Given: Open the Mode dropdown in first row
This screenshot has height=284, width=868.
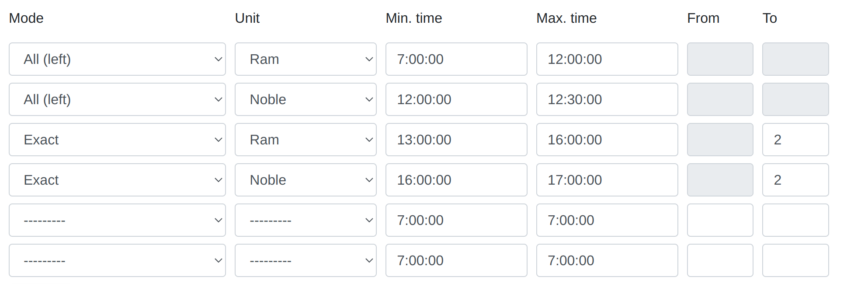Looking at the screenshot, I should click(117, 59).
